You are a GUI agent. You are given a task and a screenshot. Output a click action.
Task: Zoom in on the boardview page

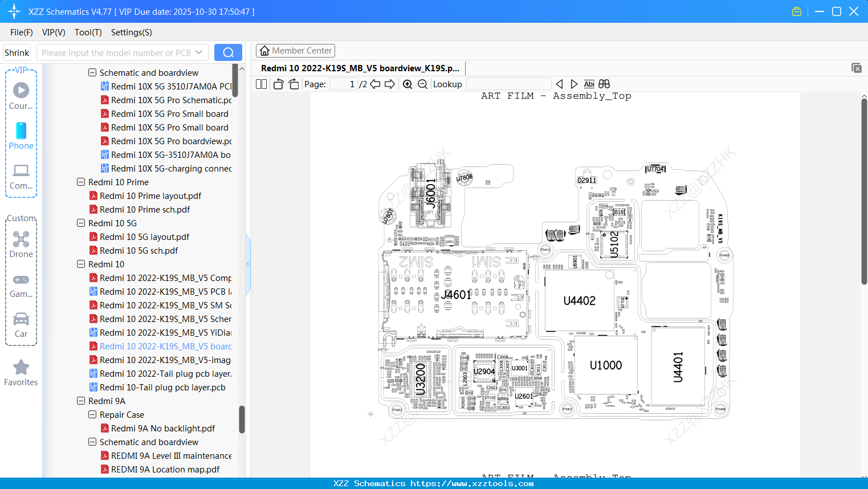[407, 84]
